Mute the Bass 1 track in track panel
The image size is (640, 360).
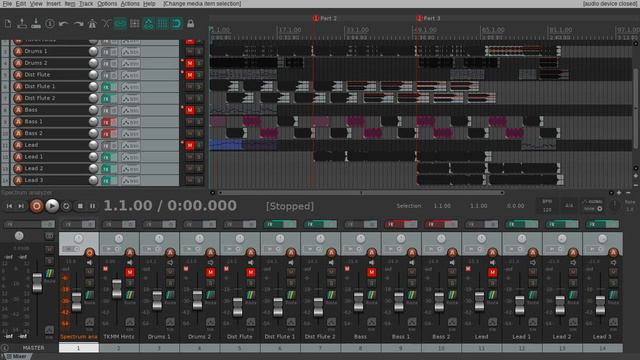(x=190, y=122)
